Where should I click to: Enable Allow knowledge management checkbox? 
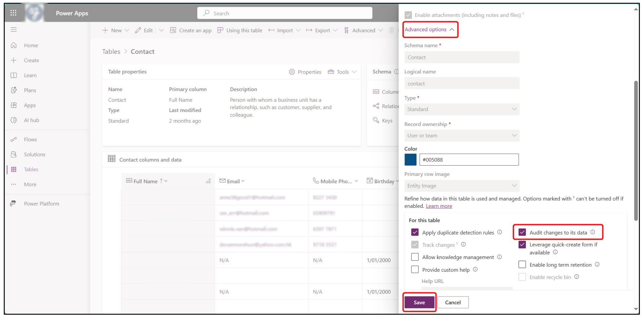[x=415, y=257]
